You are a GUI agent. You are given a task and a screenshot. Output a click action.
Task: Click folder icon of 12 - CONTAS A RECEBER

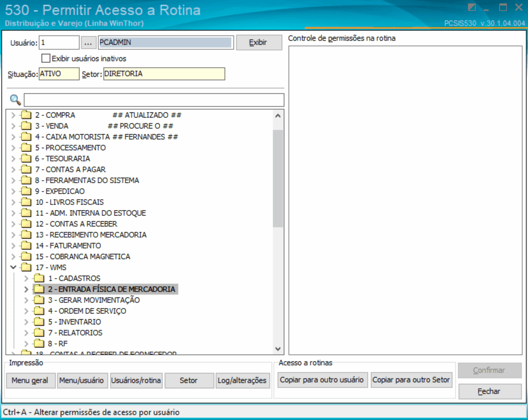tap(26, 224)
